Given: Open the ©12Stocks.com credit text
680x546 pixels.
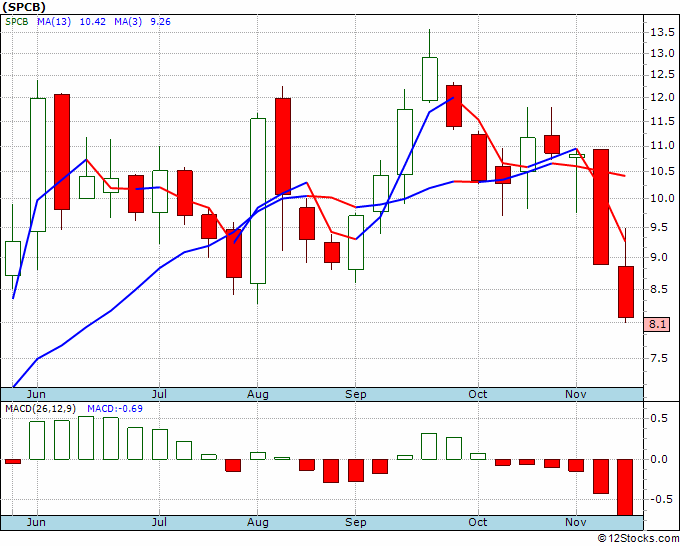Looking at the screenshot, I should [x=638, y=539].
